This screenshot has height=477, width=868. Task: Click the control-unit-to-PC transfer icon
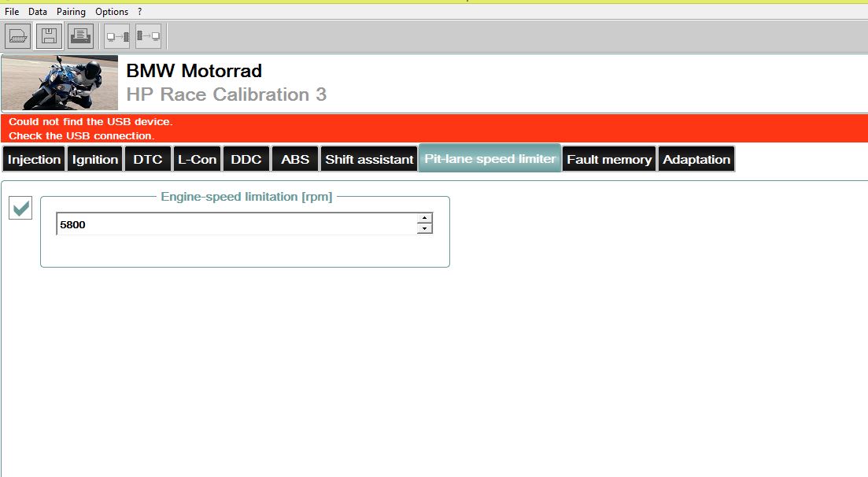[148, 36]
